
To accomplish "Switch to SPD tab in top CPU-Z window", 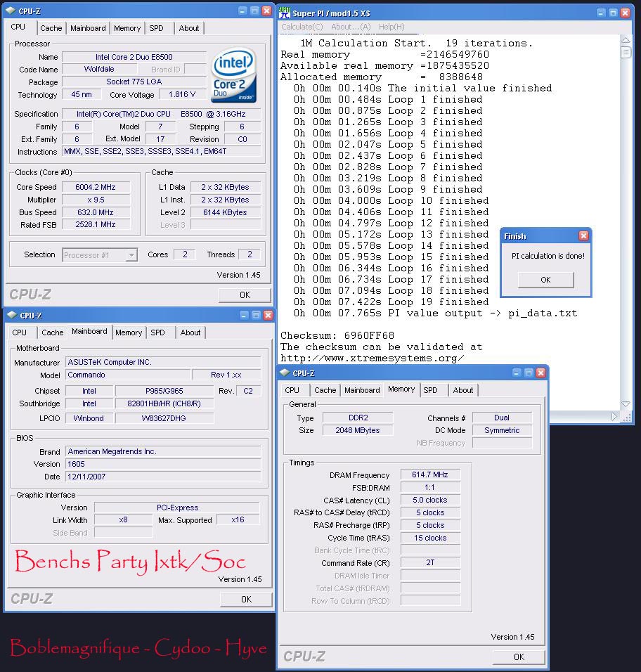I will tap(157, 28).
